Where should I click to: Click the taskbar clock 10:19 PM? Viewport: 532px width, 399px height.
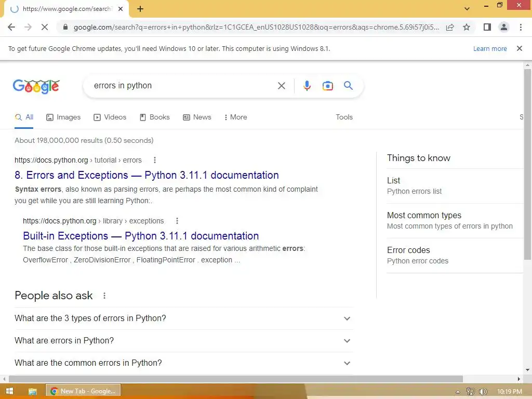[x=509, y=392]
